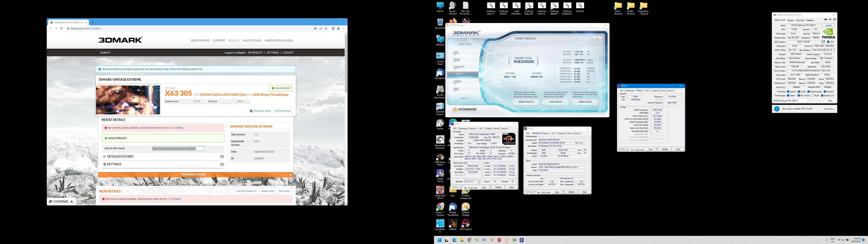The image size is (868, 244).
Task: Click the GPU-Z screenshot camera icon
Action: click(x=826, y=19)
